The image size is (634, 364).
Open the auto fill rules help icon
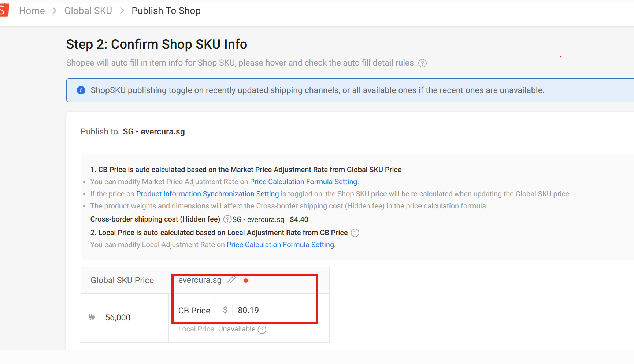[422, 63]
